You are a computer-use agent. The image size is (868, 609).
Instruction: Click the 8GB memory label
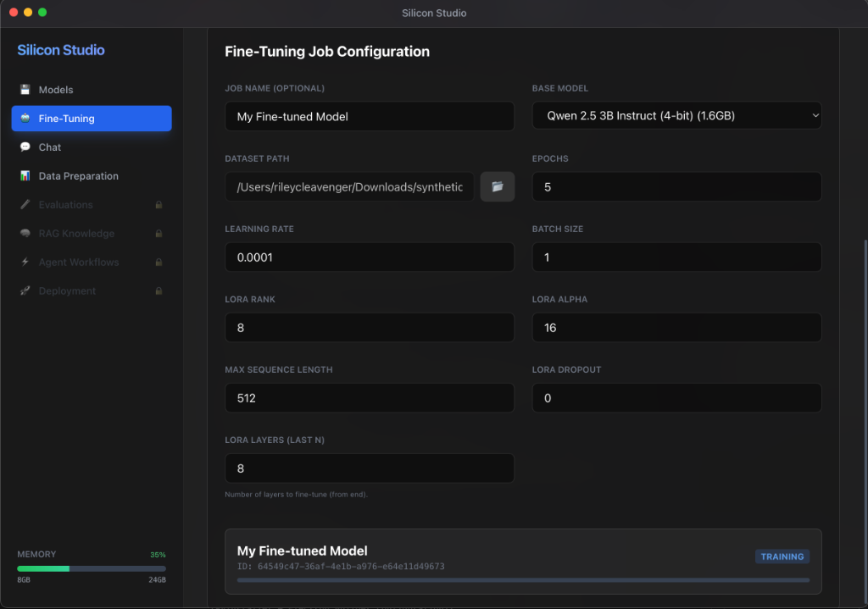click(x=24, y=579)
